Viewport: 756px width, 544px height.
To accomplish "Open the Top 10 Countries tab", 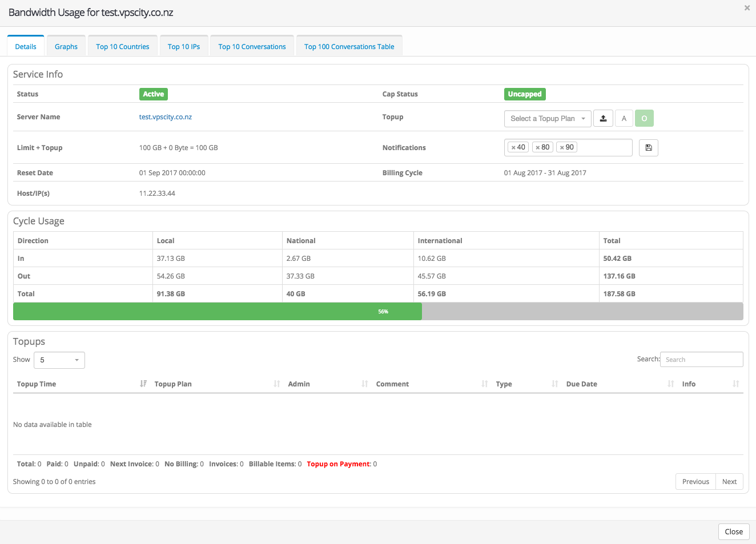I will 122,47.
